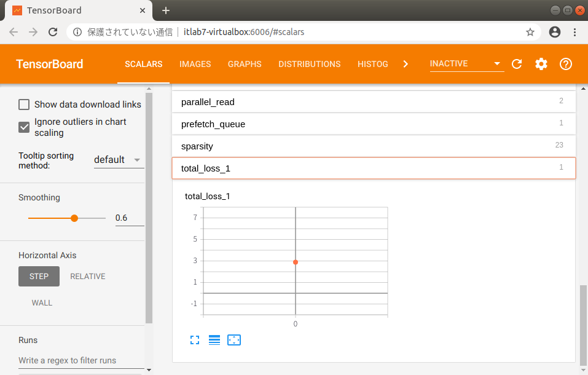The image size is (588, 375).
Task: Switch to the SCALARS tab
Action: tap(144, 64)
